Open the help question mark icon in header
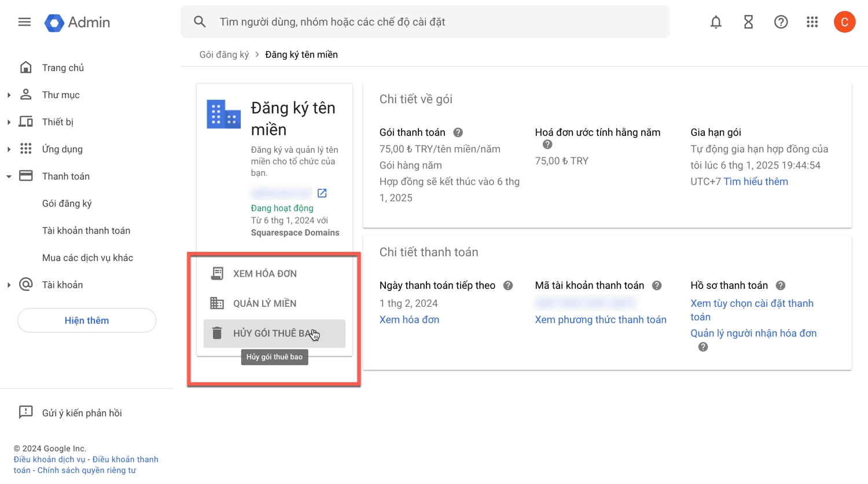Image resolution: width=868 pixels, height=484 pixels. [781, 22]
